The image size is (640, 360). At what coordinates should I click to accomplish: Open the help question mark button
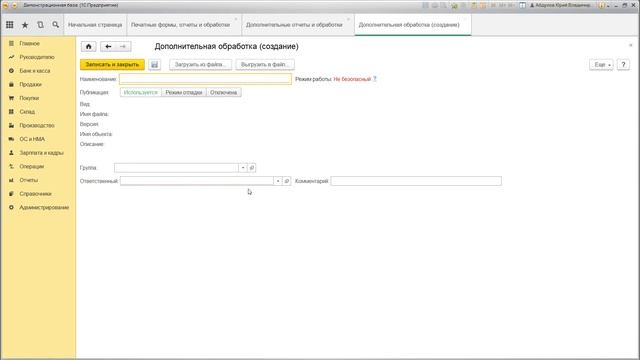(623, 64)
